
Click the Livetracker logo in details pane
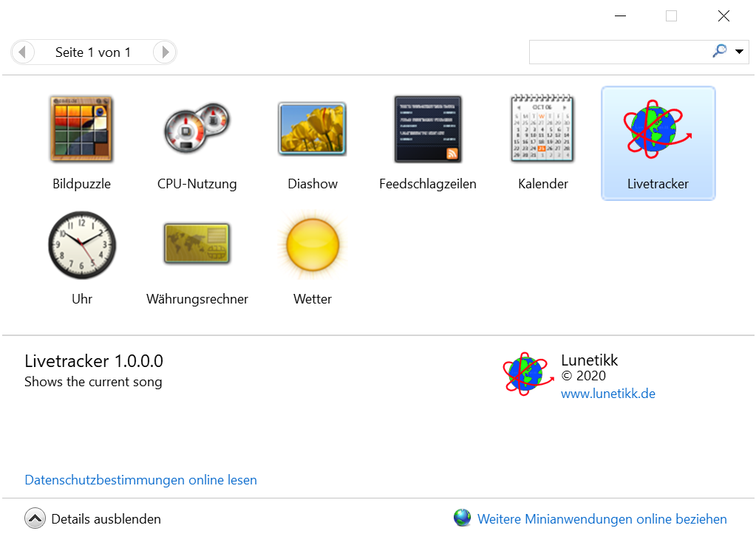point(528,374)
